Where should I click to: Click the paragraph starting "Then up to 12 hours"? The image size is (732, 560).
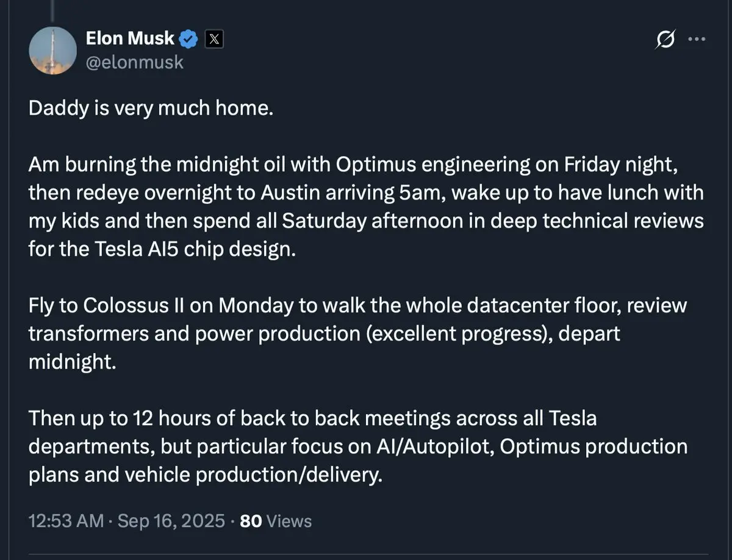point(358,447)
